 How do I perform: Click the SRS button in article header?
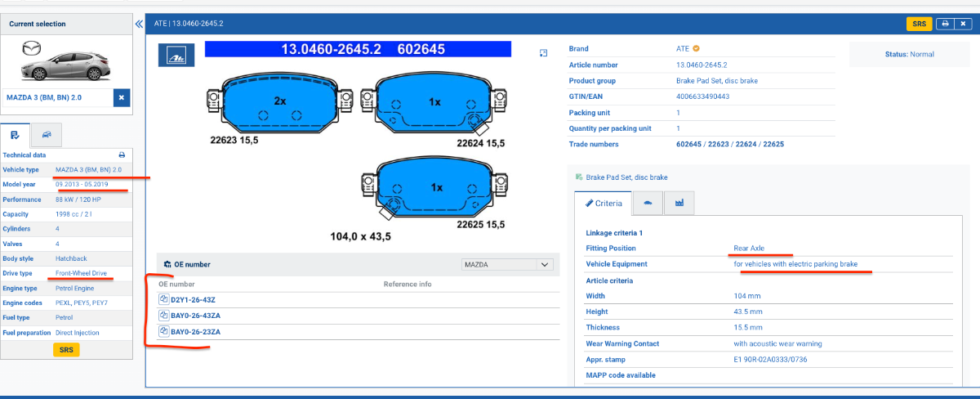coord(920,24)
